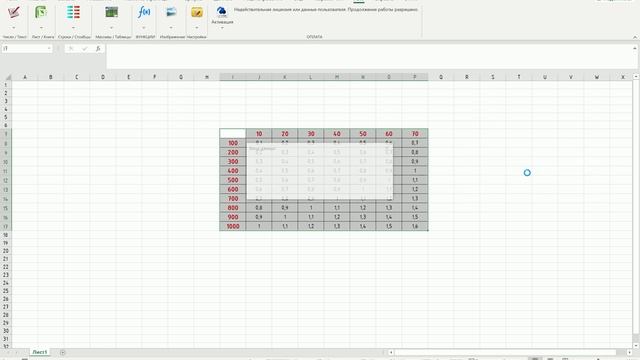
Task: Select row label cell "500"
Action: point(233,180)
